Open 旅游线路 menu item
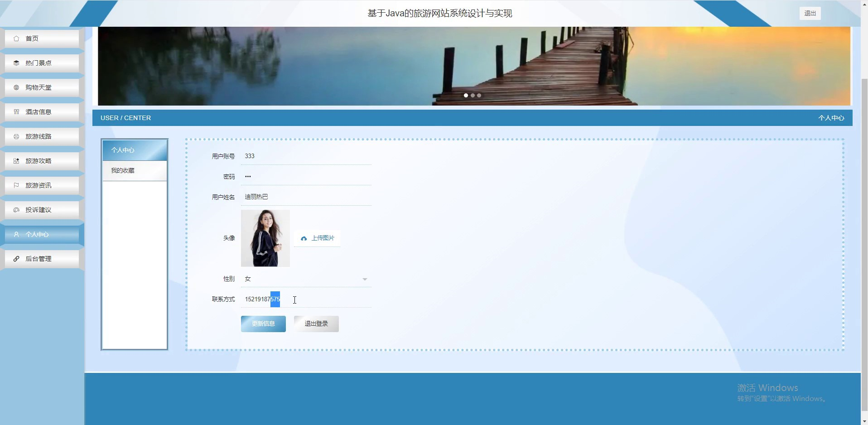Screen dimensions: 868x425 42,136
